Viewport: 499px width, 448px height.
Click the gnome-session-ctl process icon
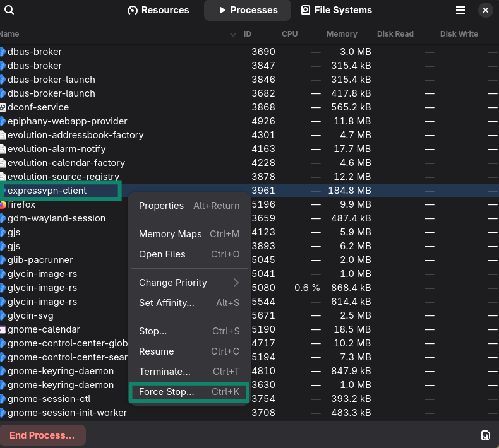coord(3,399)
